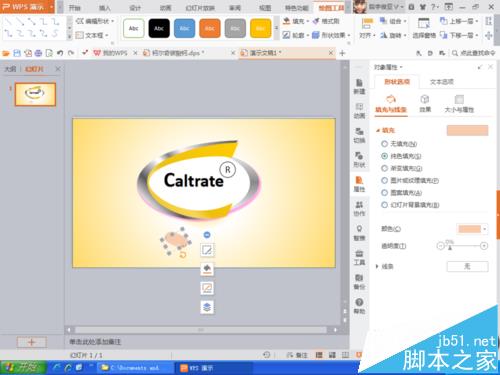Click the 透明度 transparency slider track
This screenshot has width=500, height=375.
pyautogui.click(x=462, y=246)
